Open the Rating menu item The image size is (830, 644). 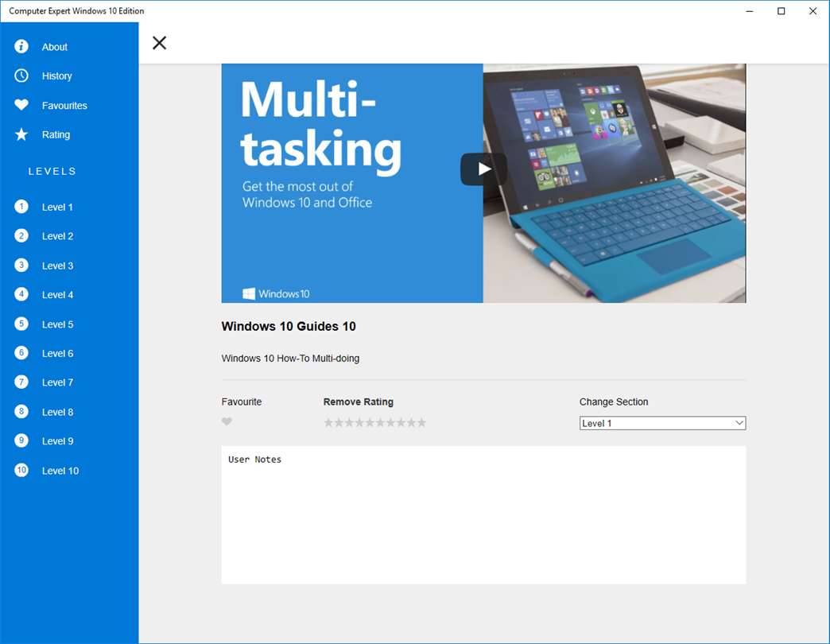click(x=56, y=135)
